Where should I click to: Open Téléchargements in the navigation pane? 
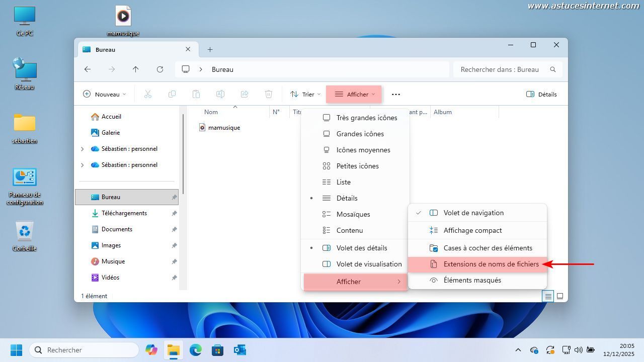tap(124, 213)
